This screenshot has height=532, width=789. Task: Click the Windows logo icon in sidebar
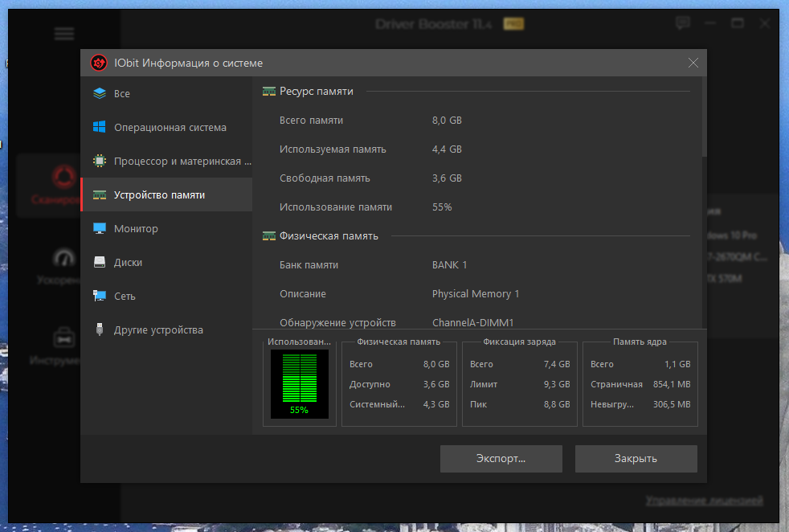click(x=100, y=127)
